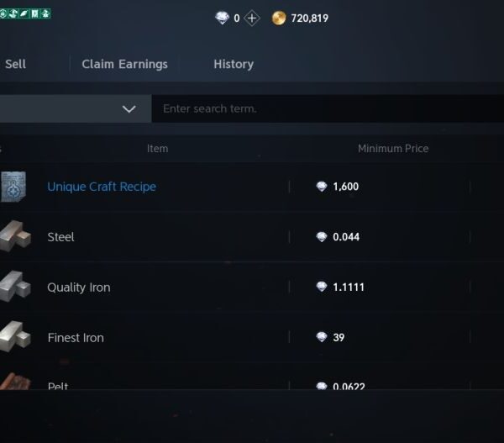Click the Steel item name
504x443 pixels.
pos(60,237)
